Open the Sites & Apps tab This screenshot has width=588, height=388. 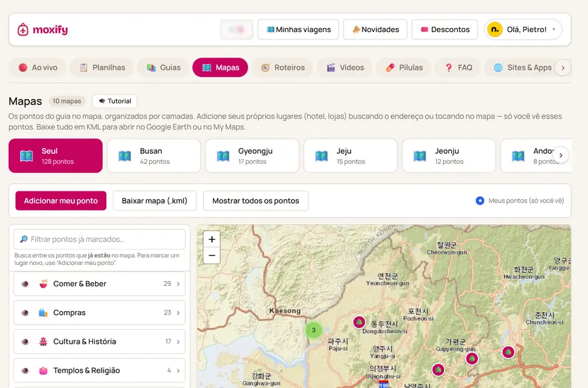coord(524,68)
